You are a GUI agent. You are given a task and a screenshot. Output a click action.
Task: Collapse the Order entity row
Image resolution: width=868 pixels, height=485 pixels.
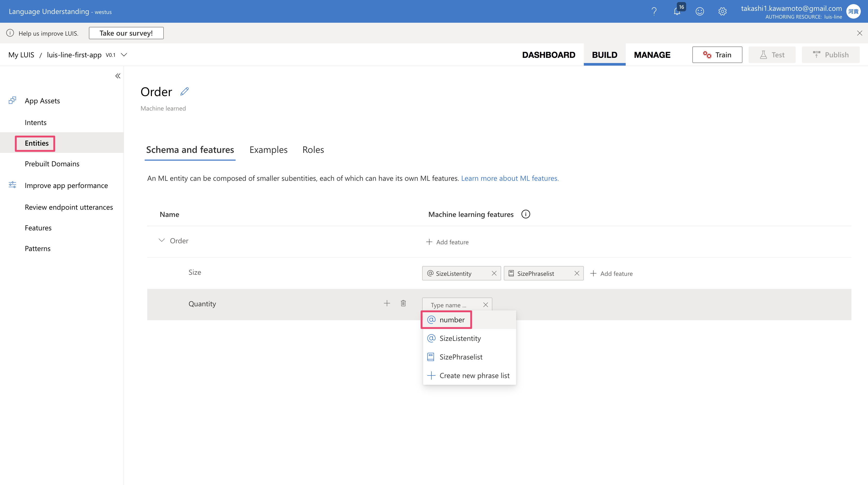(162, 240)
